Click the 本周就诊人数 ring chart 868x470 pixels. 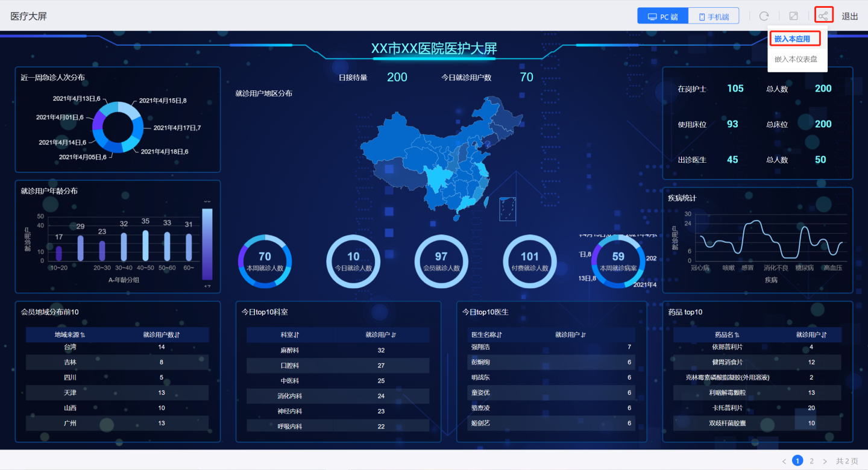point(265,262)
